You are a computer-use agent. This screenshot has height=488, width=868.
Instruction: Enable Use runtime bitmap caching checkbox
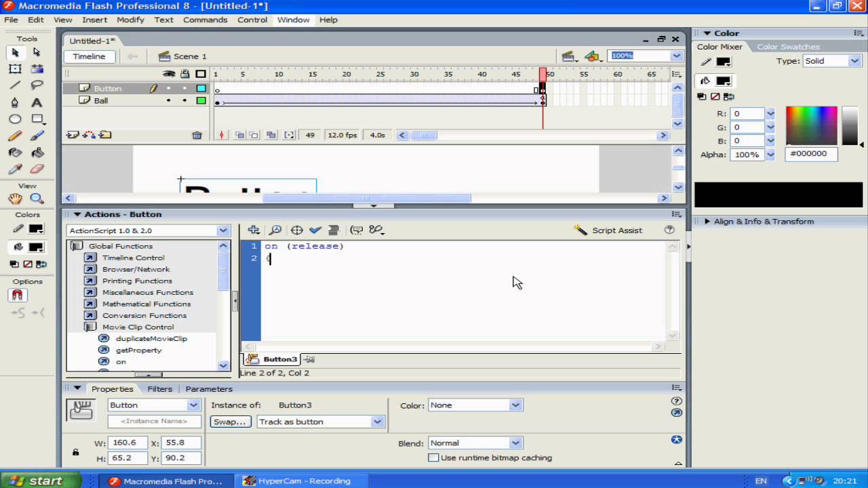(x=433, y=457)
